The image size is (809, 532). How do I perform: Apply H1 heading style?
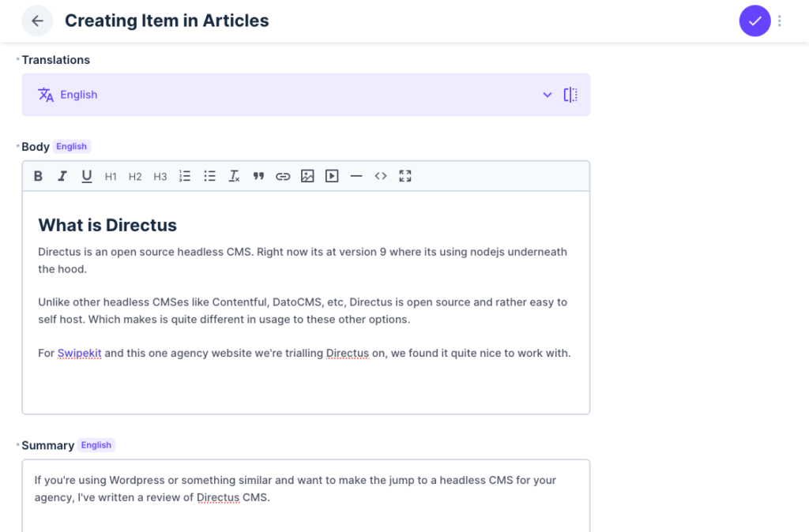tap(111, 176)
